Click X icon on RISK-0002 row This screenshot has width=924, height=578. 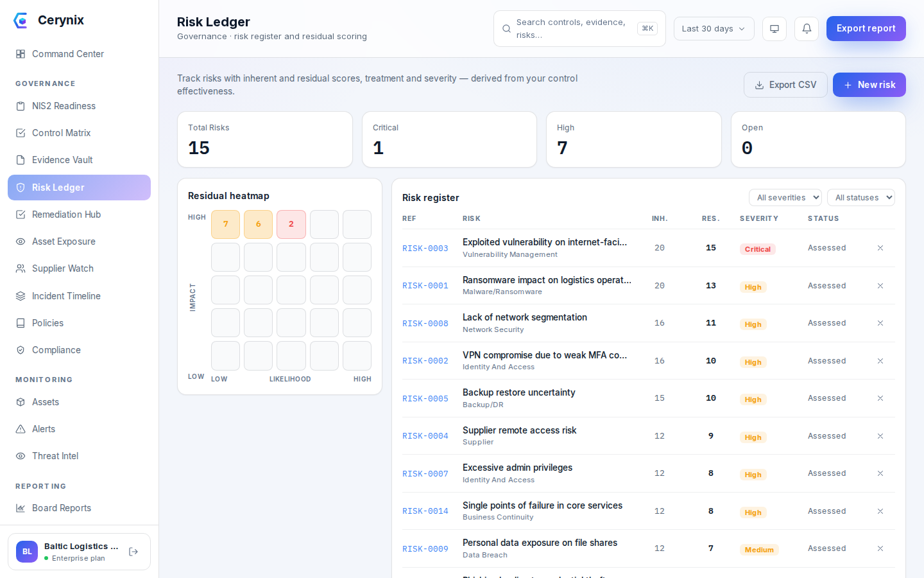click(880, 361)
